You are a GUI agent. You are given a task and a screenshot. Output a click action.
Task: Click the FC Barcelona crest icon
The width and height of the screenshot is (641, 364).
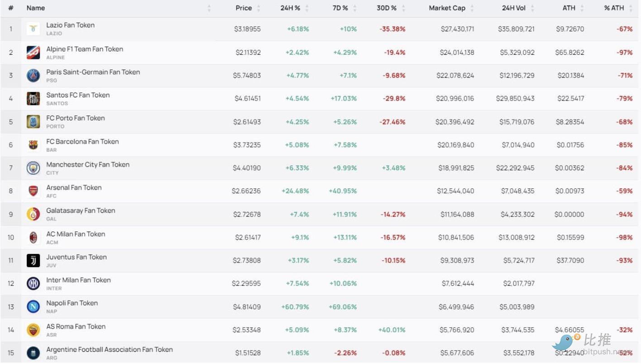(x=33, y=145)
